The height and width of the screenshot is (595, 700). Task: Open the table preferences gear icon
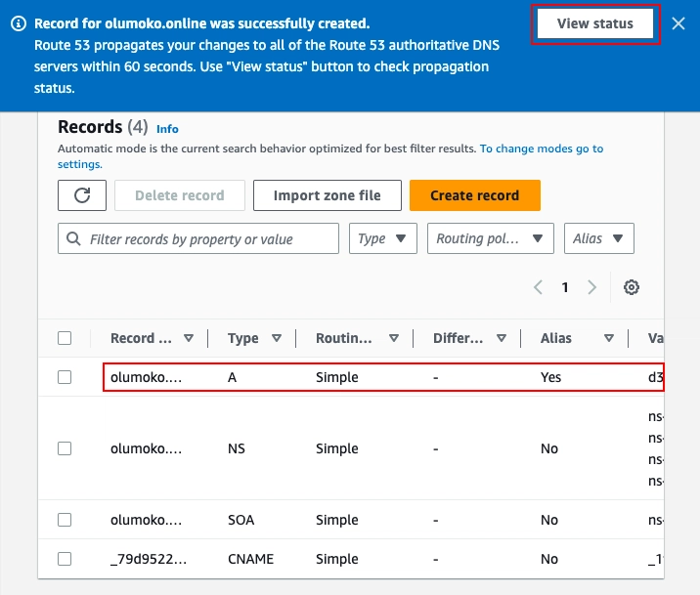click(x=632, y=287)
